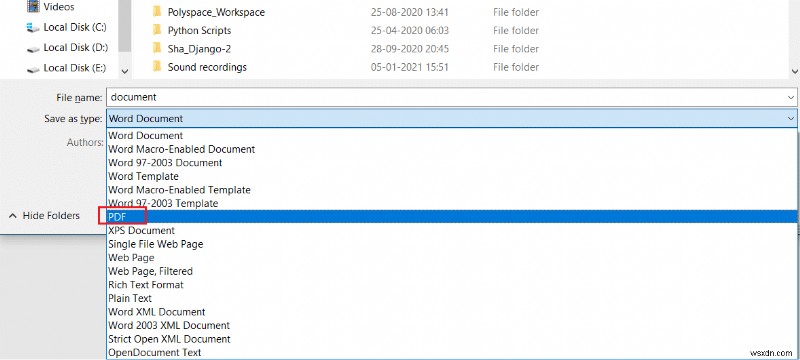Click the Sound recordings folder icon
Screen dimensions: 800x360
point(157,67)
